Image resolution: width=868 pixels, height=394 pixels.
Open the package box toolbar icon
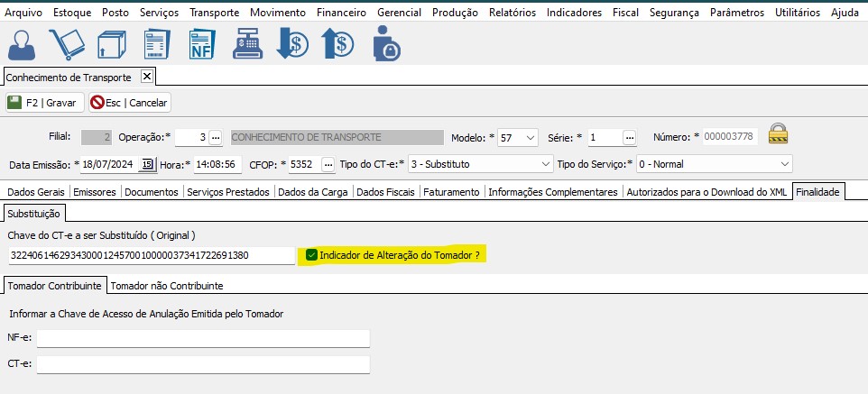click(110, 44)
